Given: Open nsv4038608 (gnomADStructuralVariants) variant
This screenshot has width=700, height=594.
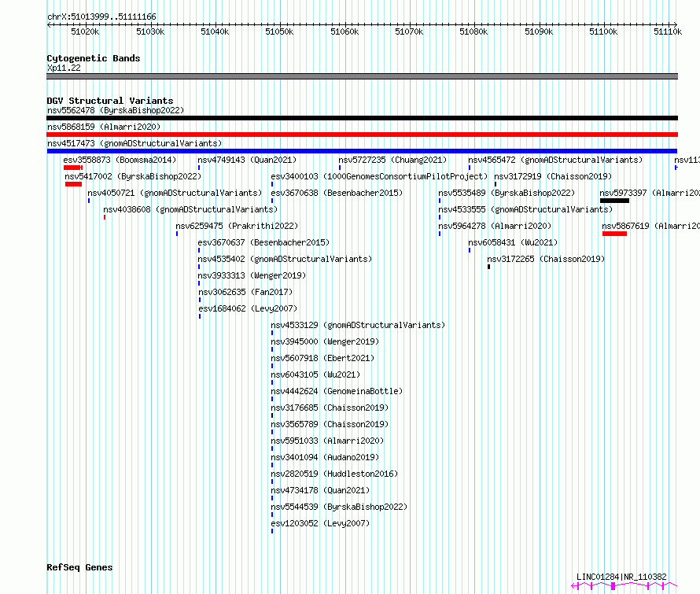Looking at the screenshot, I should click(190, 209).
